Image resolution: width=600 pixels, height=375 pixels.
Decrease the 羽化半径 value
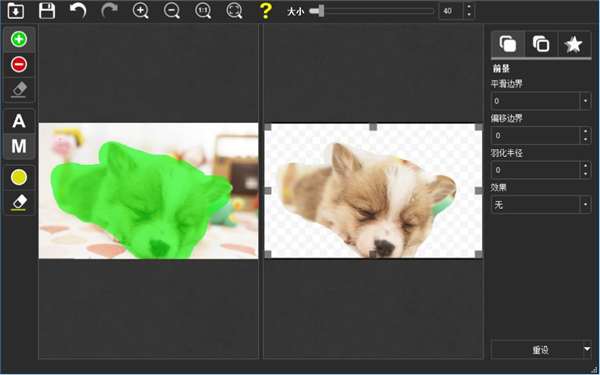pos(585,174)
